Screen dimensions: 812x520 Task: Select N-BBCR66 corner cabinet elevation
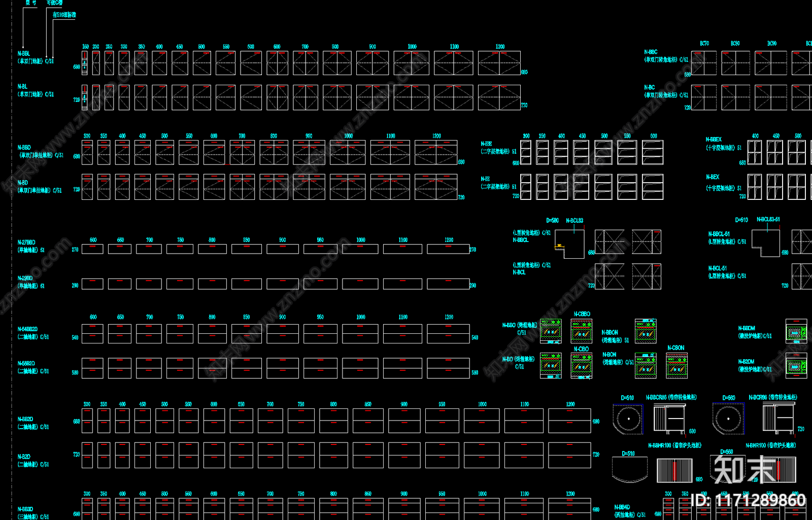[669, 419]
